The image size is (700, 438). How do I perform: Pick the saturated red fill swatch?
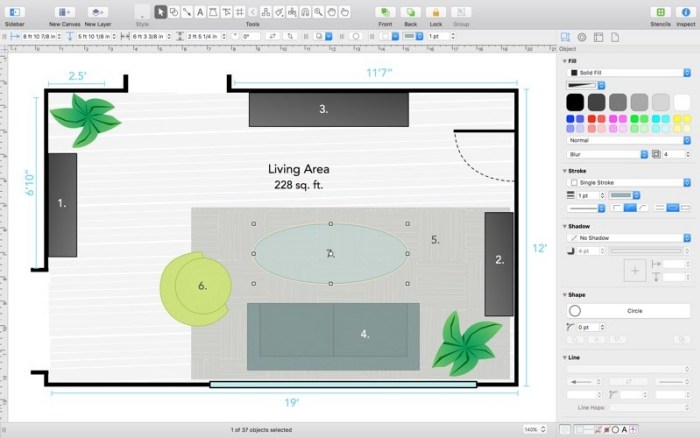point(592,119)
